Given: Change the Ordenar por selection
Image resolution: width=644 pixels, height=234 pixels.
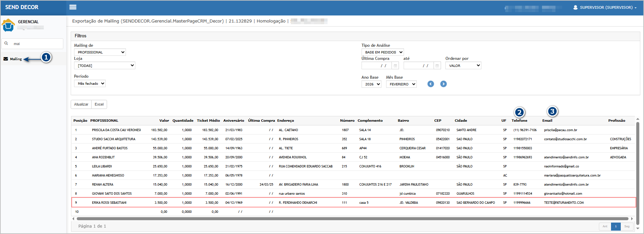Looking at the screenshot, I should click(463, 66).
